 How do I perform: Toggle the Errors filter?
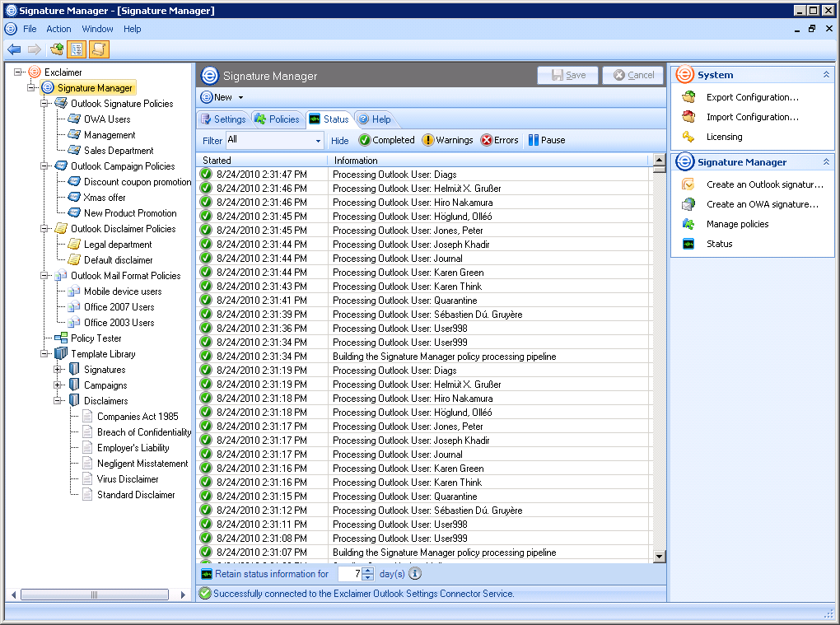click(499, 140)
